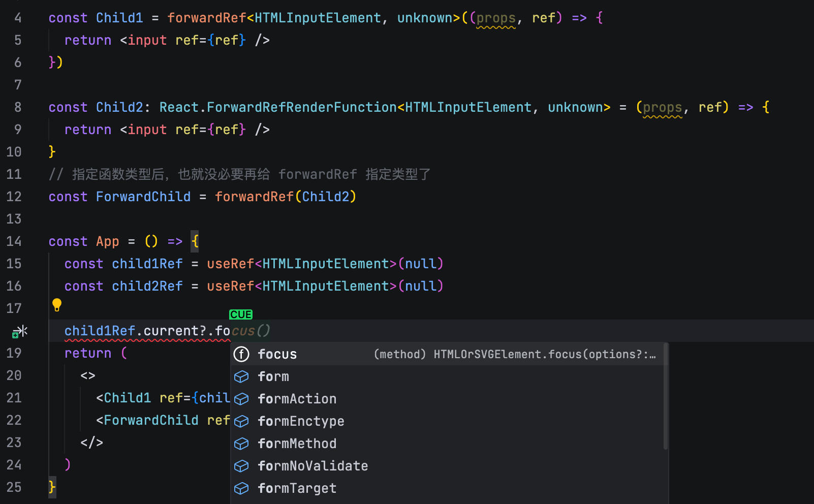This screenshot has height=504, width=814.
Task: Click the green CUE badge
Action: coord(241,314)
